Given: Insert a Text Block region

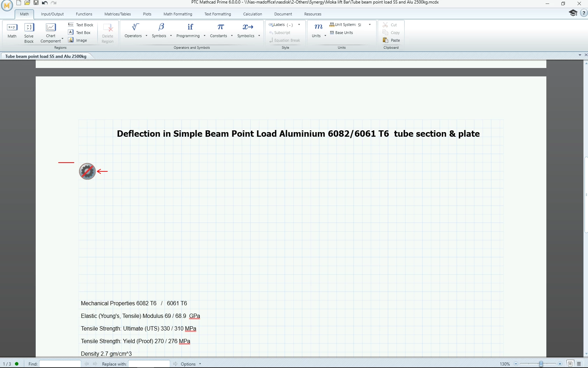Looking at the screenshot, I should (81, 25).
